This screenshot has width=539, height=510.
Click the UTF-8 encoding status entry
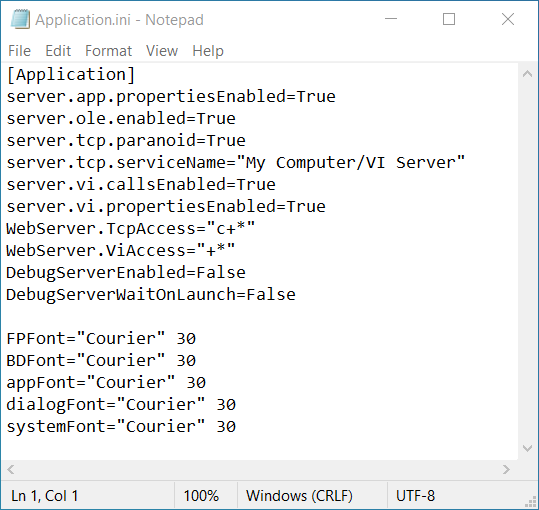415,496
